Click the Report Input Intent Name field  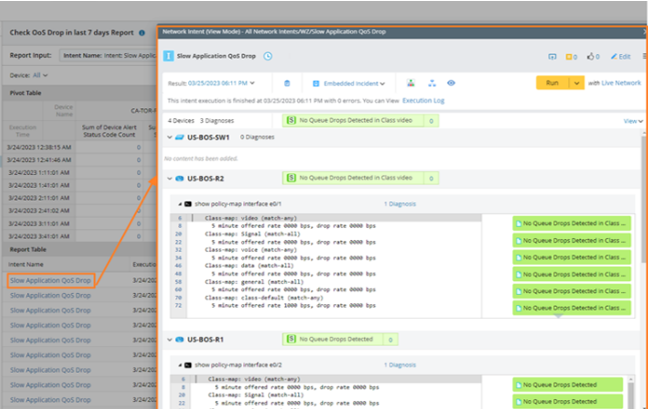click(x=108, y=55)
